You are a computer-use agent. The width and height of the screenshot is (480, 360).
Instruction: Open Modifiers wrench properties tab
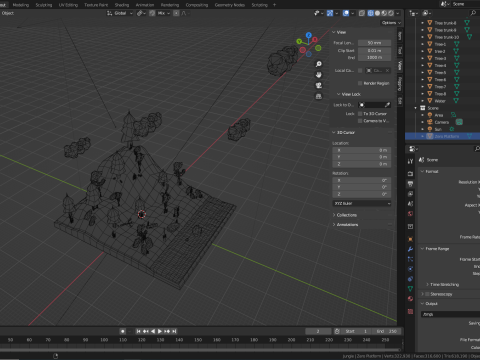[x=410, y=249]
